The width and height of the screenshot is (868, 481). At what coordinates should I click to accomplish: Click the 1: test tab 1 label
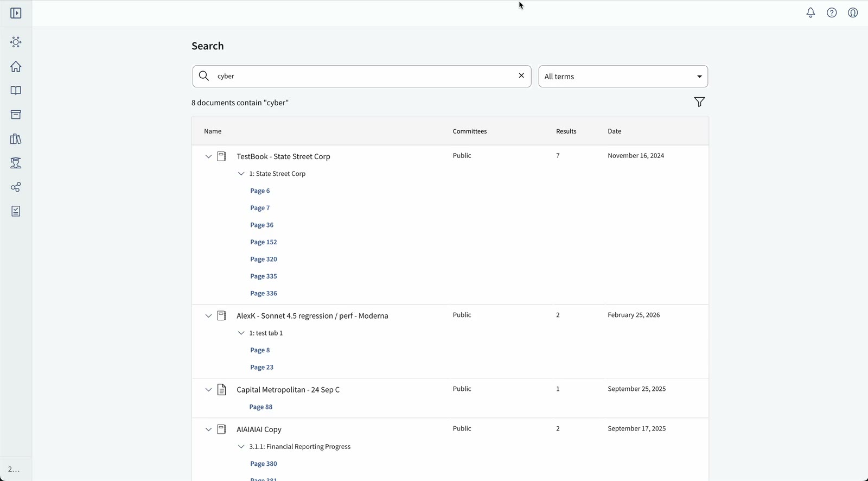pos(266,333)
